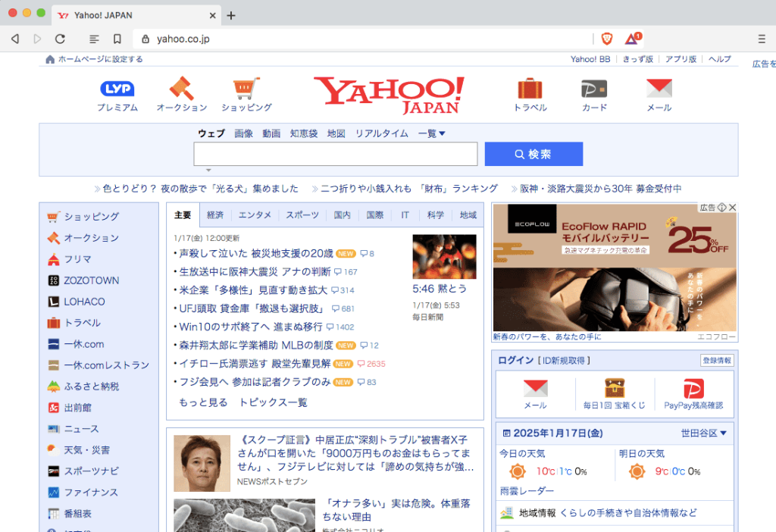
Task: Select the スポーツ news tab
Action: tap(302, 215)
